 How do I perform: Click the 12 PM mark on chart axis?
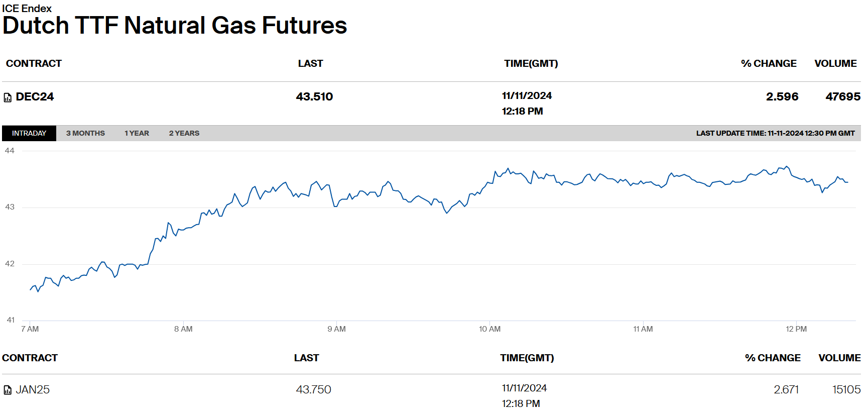coord(796,329)
